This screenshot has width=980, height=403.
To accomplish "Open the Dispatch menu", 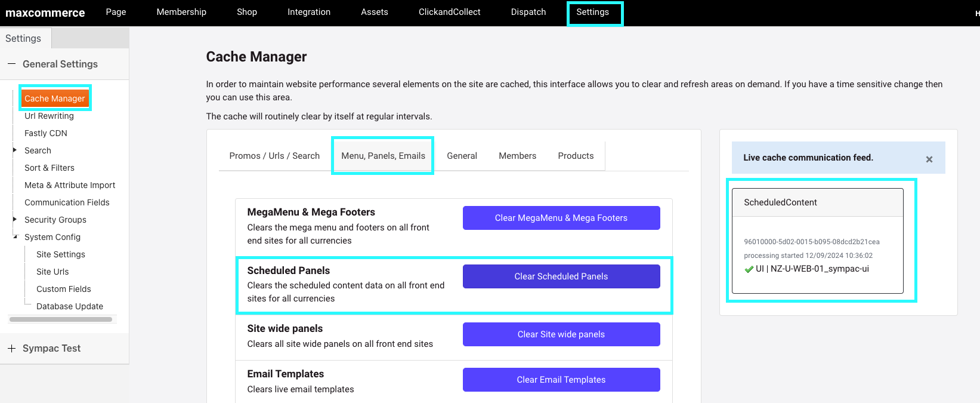I will 528,12.
